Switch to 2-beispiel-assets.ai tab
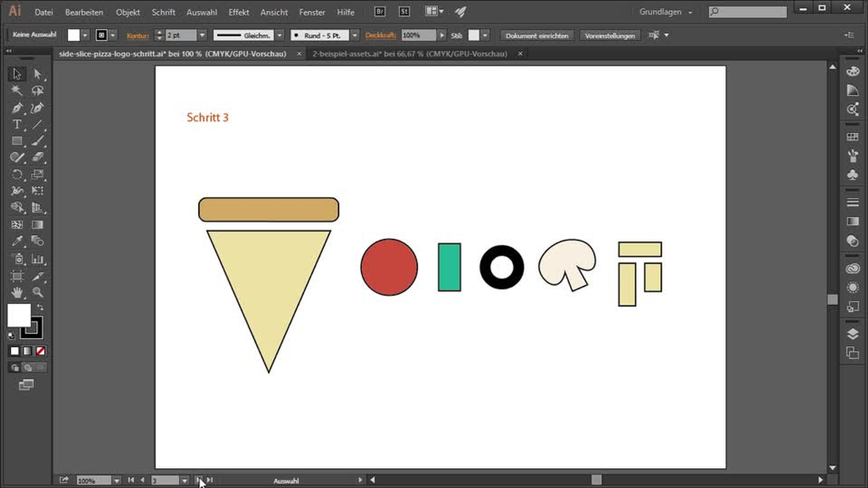 [410, 54]
